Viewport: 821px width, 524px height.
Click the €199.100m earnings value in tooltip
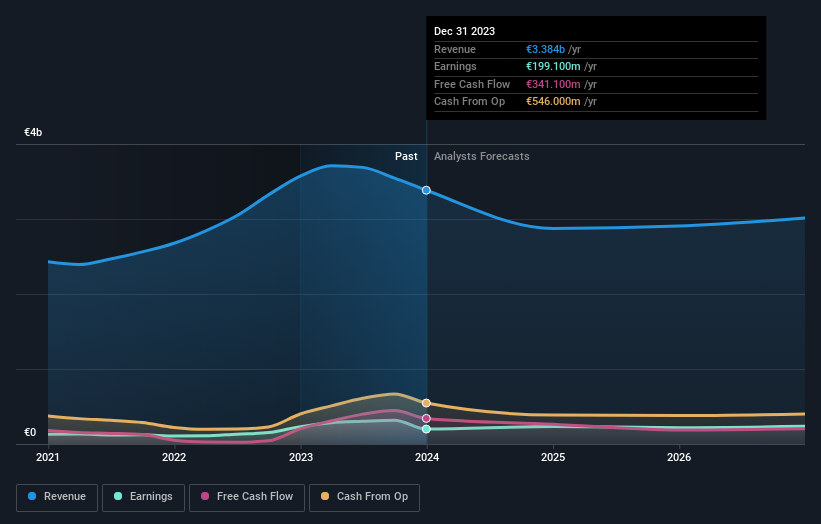tap(553, 66)
